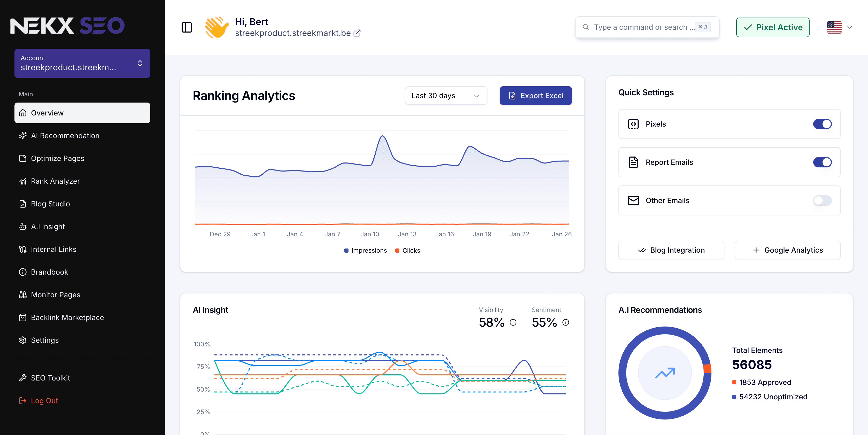Image resolution: width=868 pixels, height=435 pixels.
Task: Click the AI Recommendation sparkle icon
Action: (x=22, y=135)
